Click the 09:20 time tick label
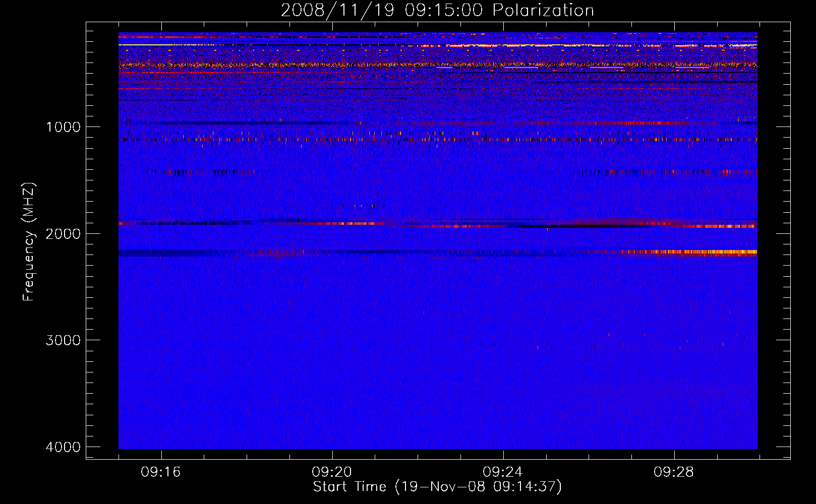Image resolution: width=816 pixels, height=504 pixels. [x=332, y=472]
